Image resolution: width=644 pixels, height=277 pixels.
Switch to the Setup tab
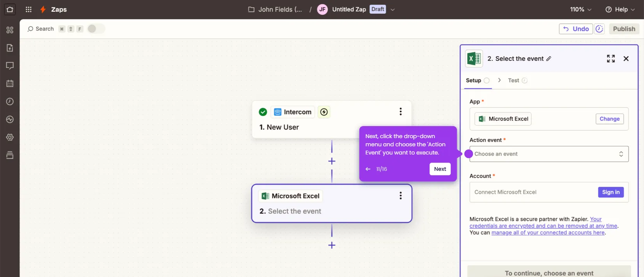pos(477,80)
